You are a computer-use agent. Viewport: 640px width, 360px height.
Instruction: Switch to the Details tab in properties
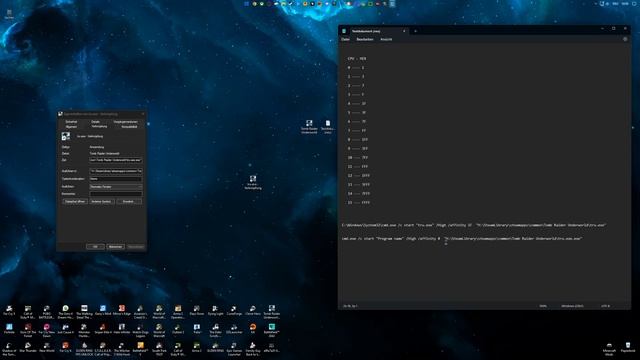96,122
